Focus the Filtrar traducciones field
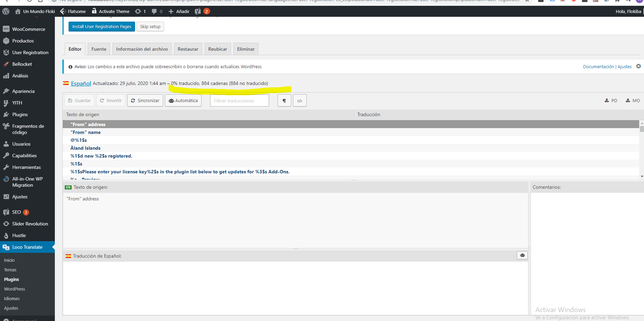644x321 pixels. pos(240,101)
